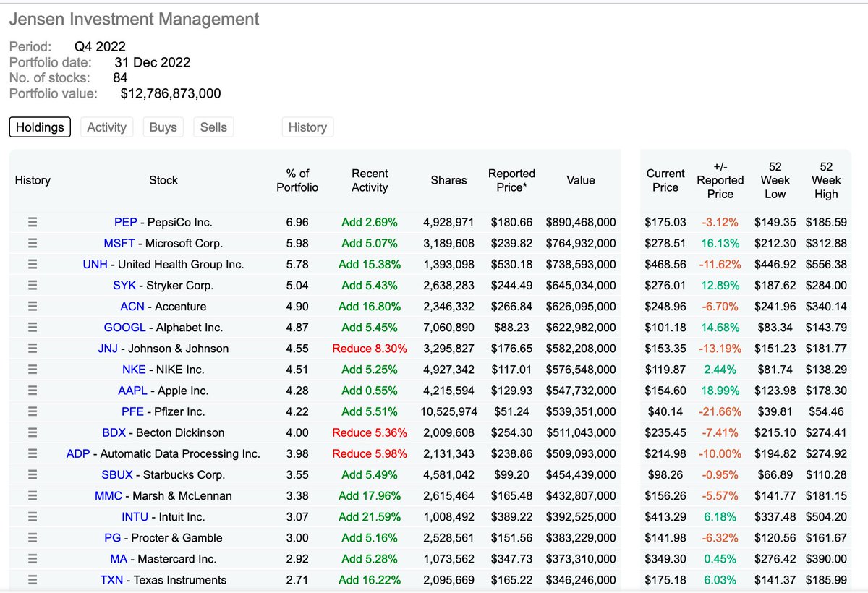Viewport: 868px width, 593px height.
Task: Open the BDX ticker link
Action: (x=114, y=432)
